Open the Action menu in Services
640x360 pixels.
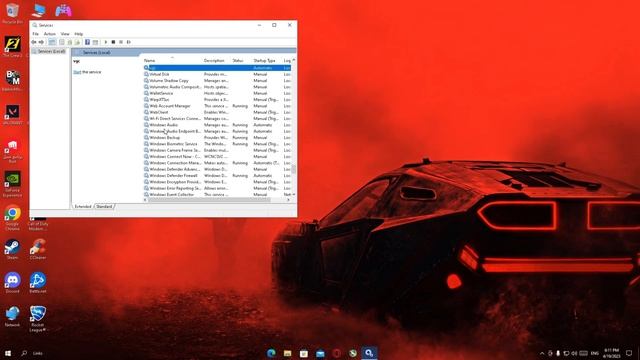(x=49, y=34)
